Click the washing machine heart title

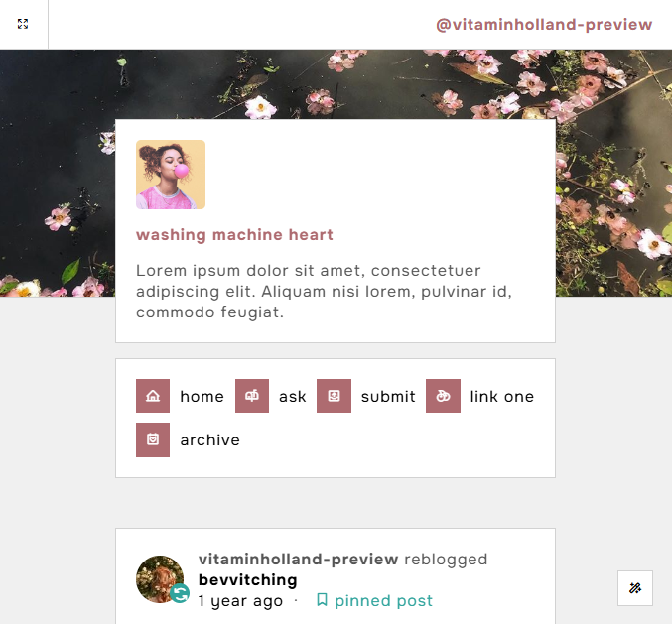(x=234, y=235)
